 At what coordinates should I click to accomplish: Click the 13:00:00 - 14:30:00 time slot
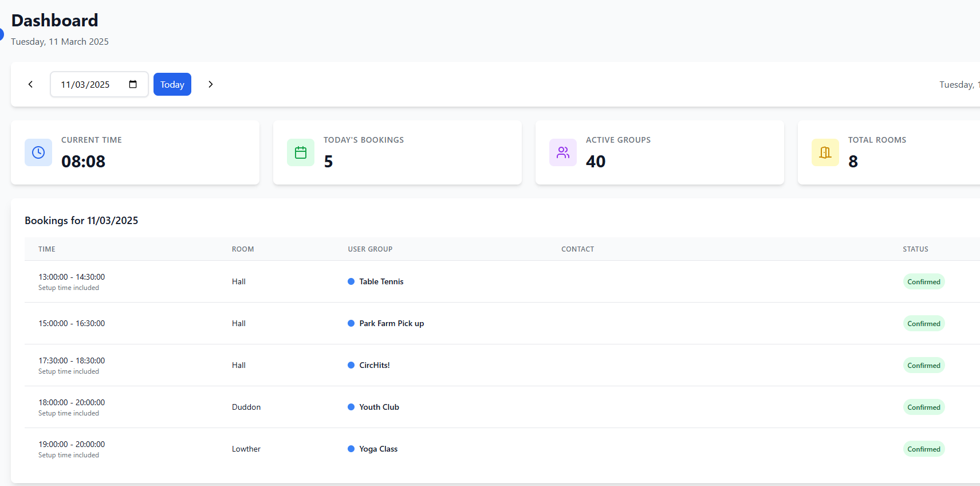coord(72,277)
